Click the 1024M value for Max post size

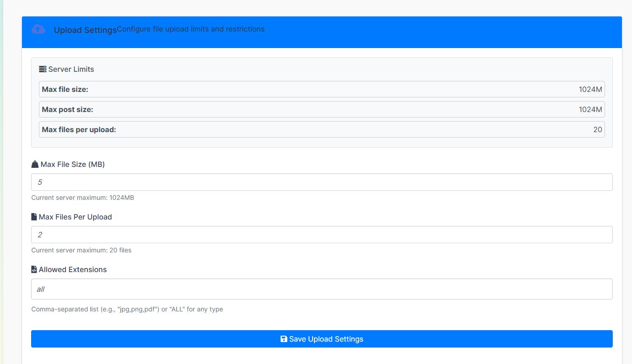point(590,109)
